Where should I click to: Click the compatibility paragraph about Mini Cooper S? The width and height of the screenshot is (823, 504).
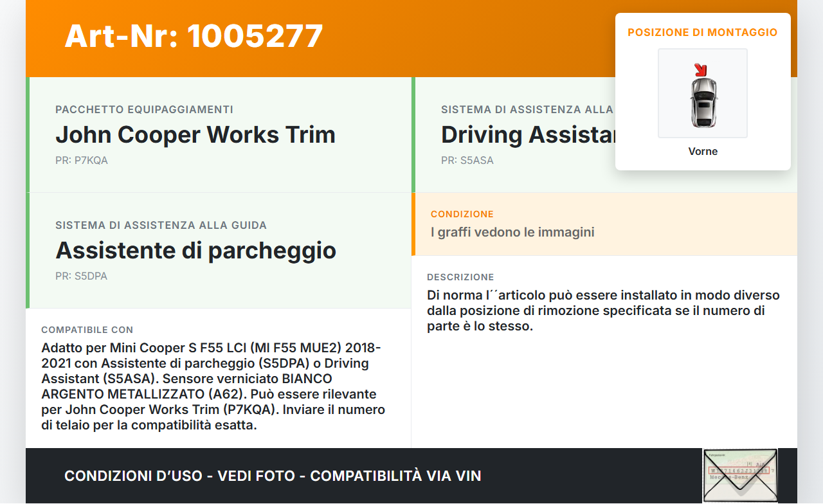[x=213, y=386]
